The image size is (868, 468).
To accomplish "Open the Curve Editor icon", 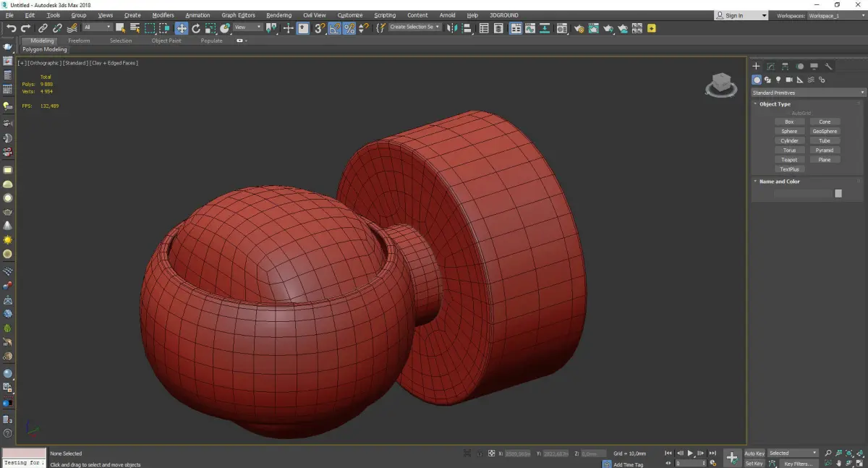I will 530,28.
